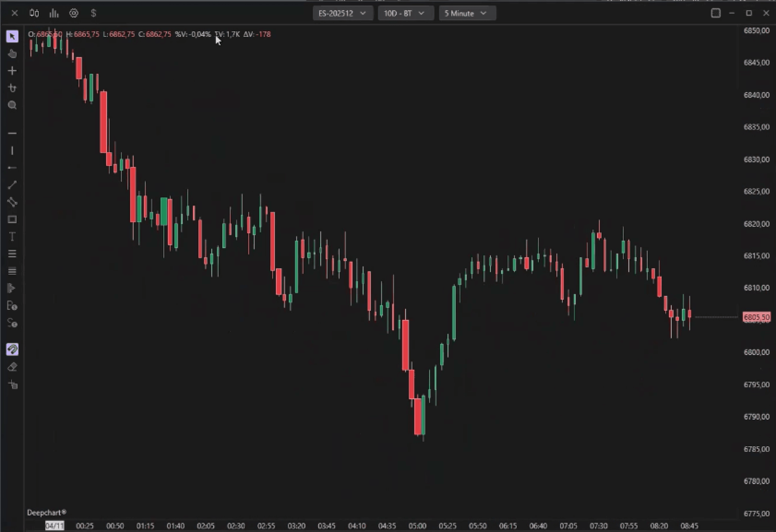Image resolution: width=776 pixels, height=532 pixels.
Task: Click the magnifier zoom tool
Action: [12, 105]
